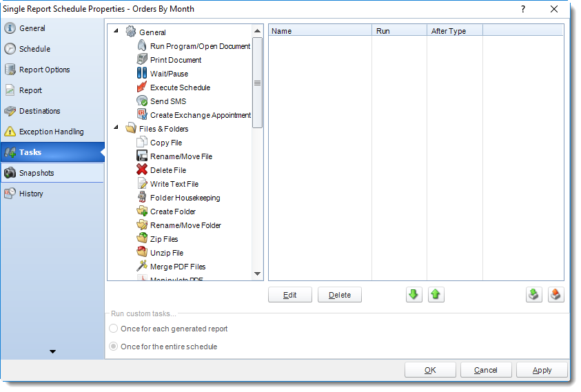Open the Report Options section
The width and height of the screenshot is (581, 392).
click(52, 70)
